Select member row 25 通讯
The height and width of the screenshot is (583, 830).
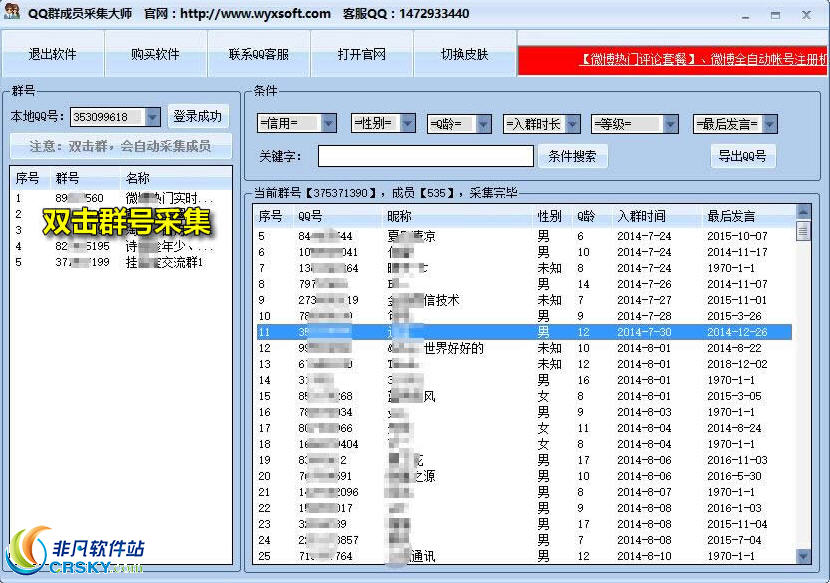tap(524, 556)
